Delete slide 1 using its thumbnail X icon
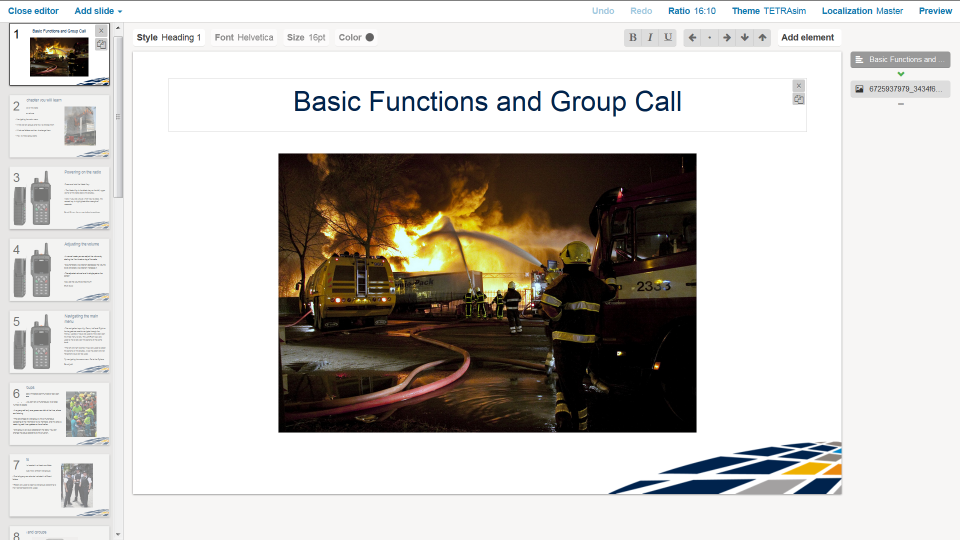The image size is (960, 540). tap(101, 31)
